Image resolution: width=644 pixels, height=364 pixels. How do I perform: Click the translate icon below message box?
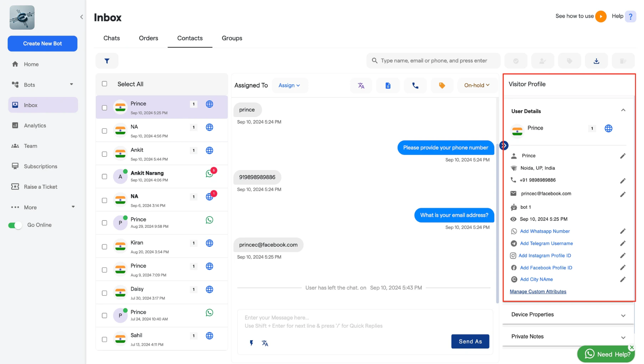point(265,343)
